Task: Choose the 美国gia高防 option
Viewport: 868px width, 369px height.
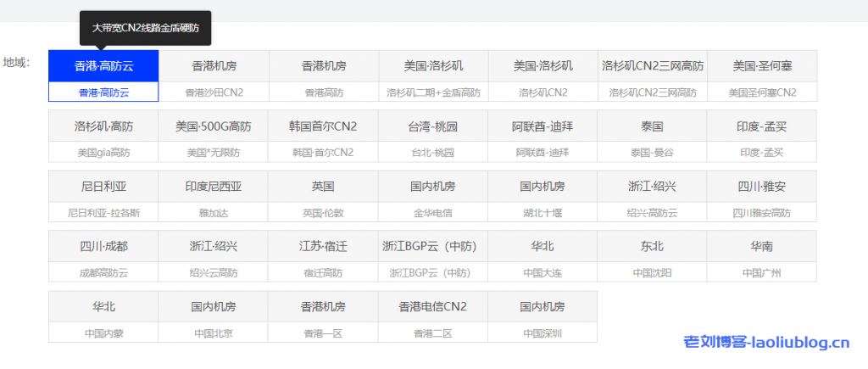Action: pos(103,137)
